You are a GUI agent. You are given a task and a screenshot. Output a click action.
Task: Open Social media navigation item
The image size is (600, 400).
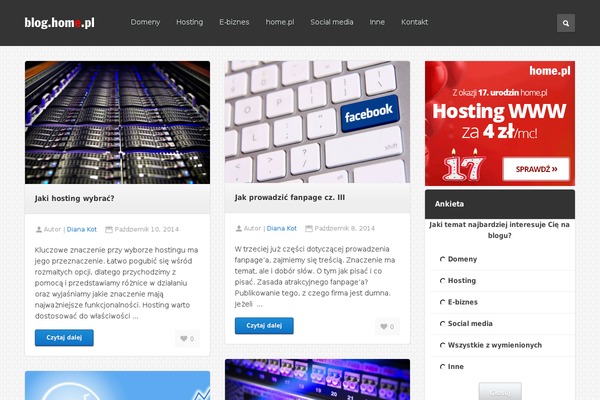point(332,22)
